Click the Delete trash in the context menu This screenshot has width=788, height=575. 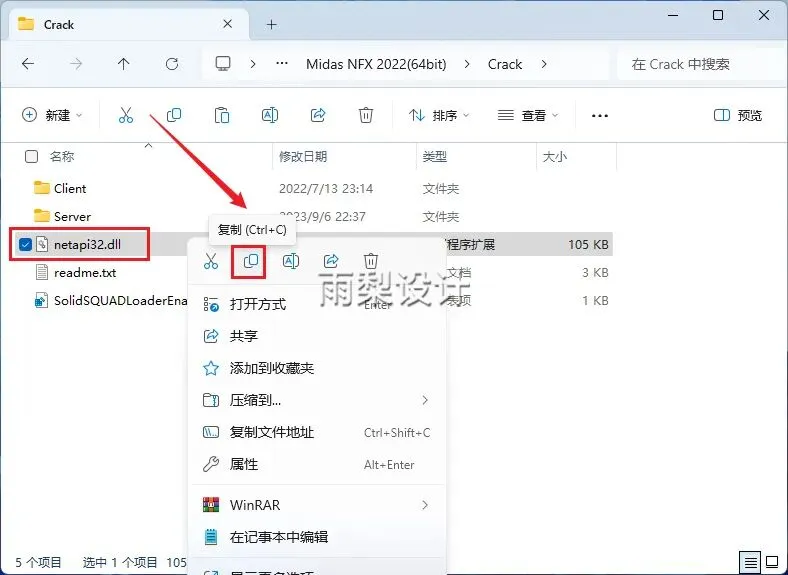click(370, 261)
